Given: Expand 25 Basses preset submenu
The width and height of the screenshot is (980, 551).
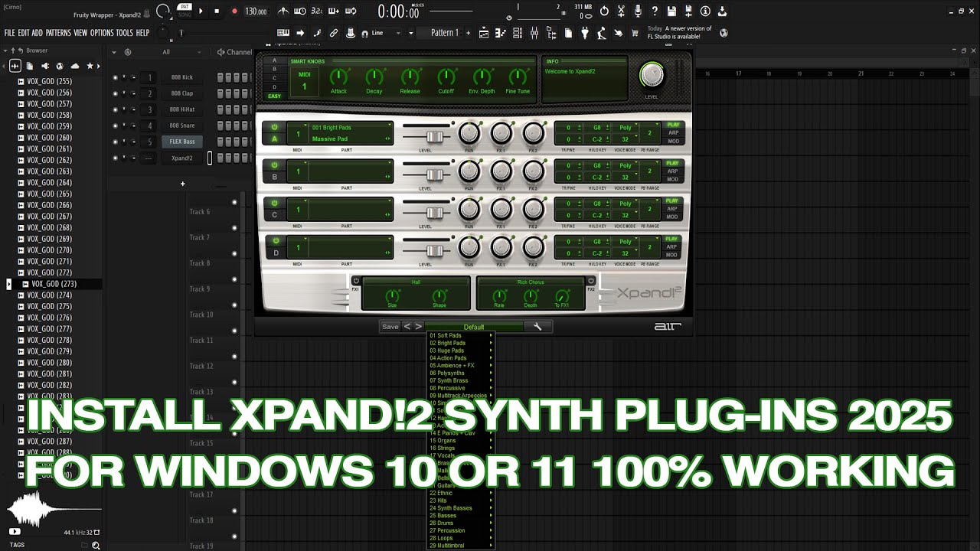Looking at the screenshot, I should [x=461, y=515].
